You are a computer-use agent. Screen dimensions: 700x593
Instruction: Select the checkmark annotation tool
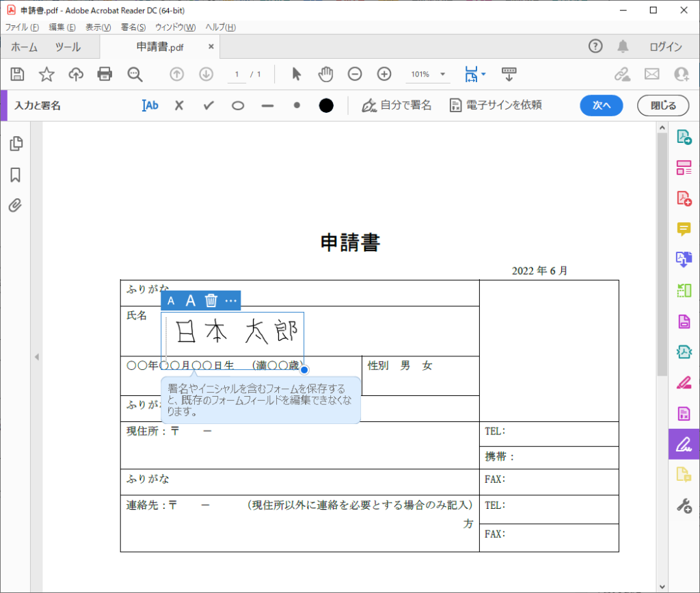[208, 105]
